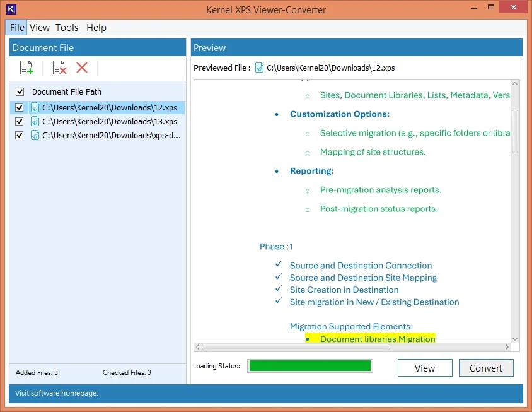Click the Visit software homepage link
The width and height of the screenshot is (532, 412).
pos(56,393)
